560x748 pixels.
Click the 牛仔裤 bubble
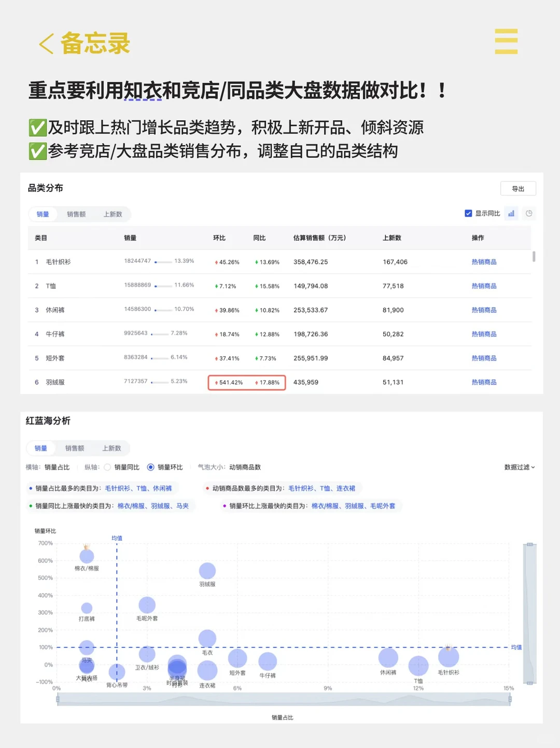[268, 661]
